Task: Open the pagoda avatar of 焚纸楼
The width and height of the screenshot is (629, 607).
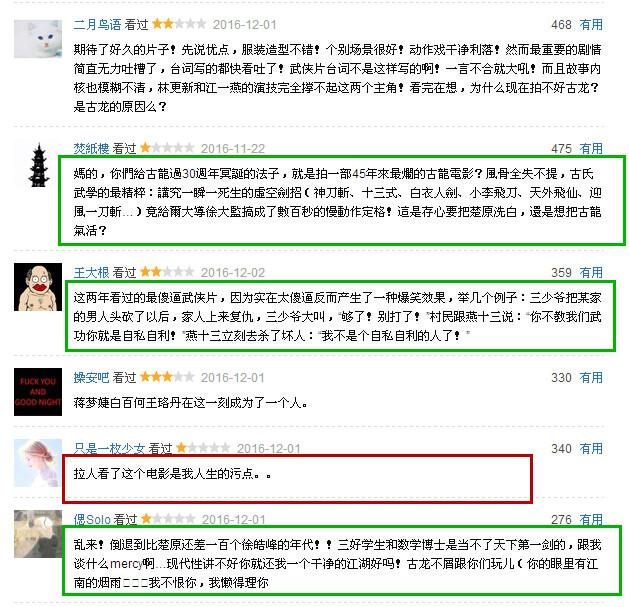Action: 39,165
